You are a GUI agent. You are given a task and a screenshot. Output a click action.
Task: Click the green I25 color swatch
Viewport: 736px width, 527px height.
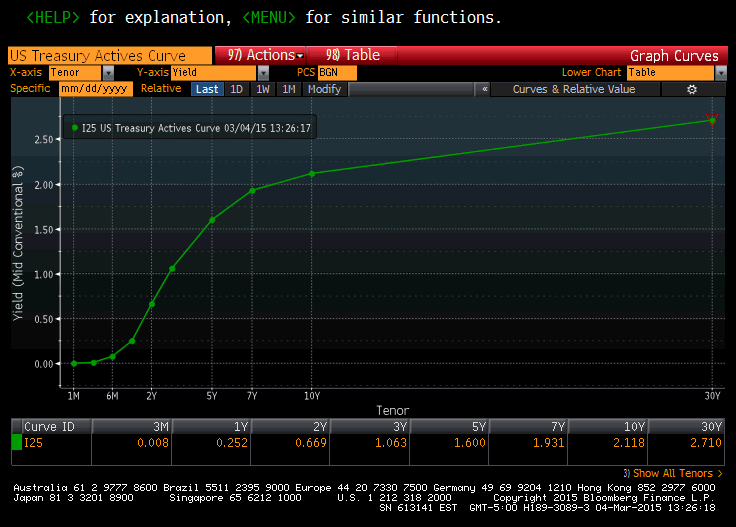pyautogui.click(x=16, y=442)
